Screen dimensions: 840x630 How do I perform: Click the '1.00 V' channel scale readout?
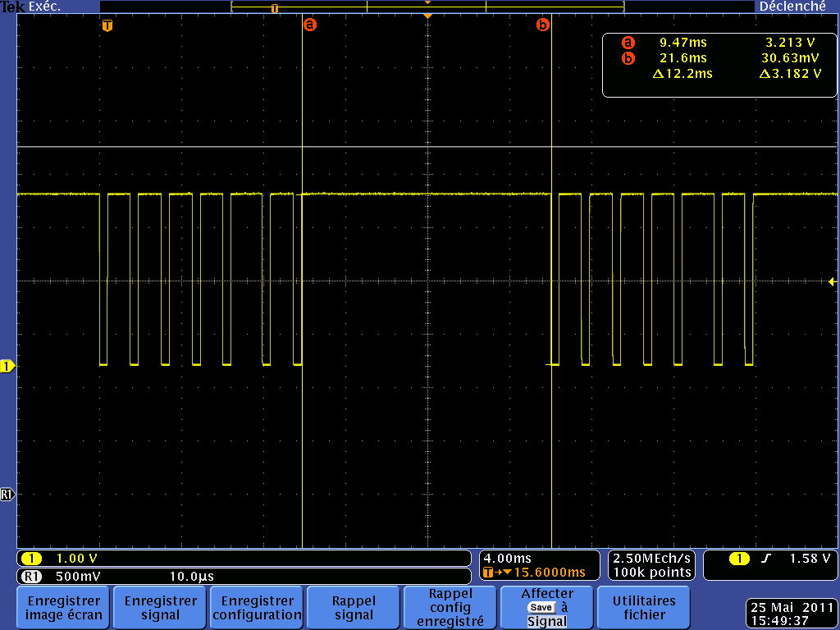pyautogui.click(x=76, y=559)
